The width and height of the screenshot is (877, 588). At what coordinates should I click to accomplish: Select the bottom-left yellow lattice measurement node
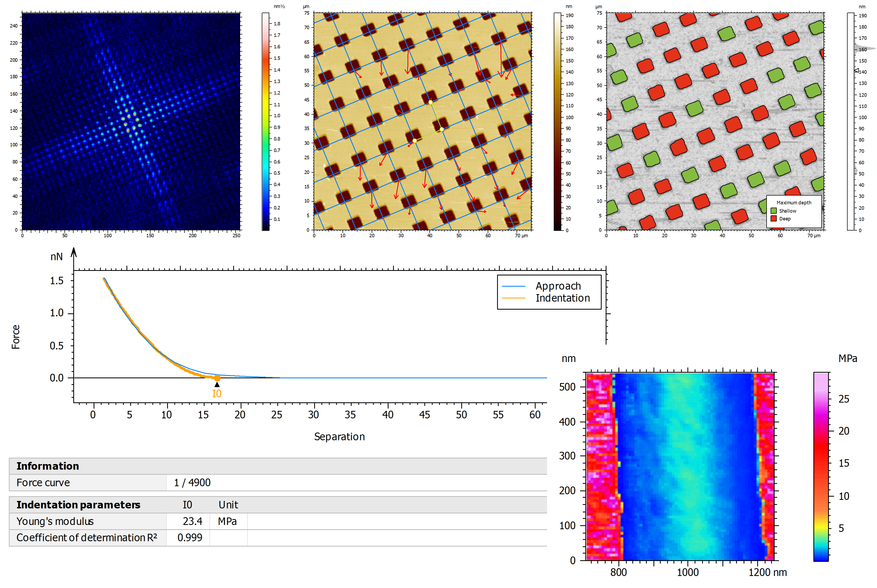415,141
